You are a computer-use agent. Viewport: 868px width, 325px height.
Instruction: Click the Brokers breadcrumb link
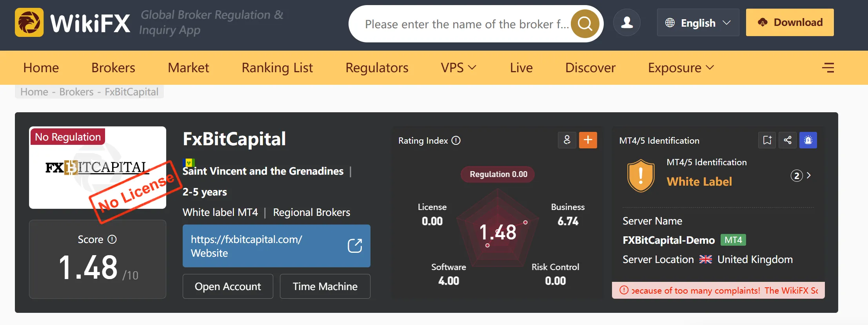[x=76, y=92]
